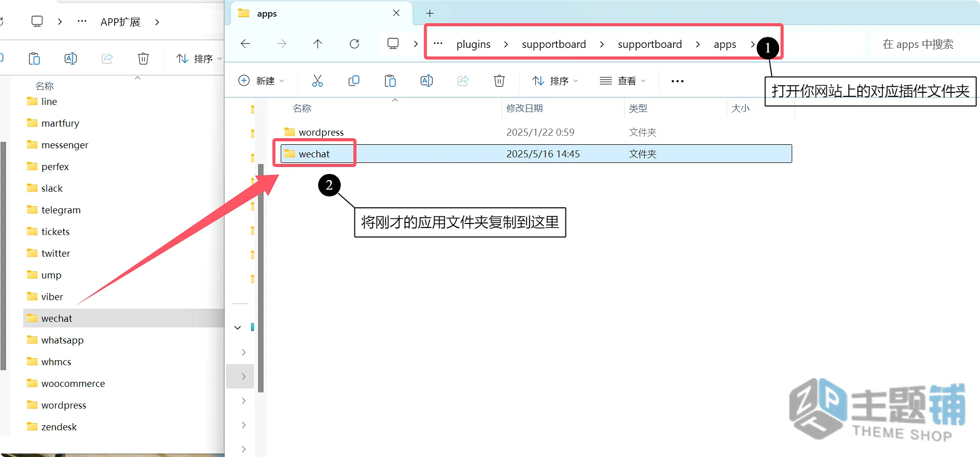
Task: Open the 排序 dropdown in apps window
Action: click(555, 81)
